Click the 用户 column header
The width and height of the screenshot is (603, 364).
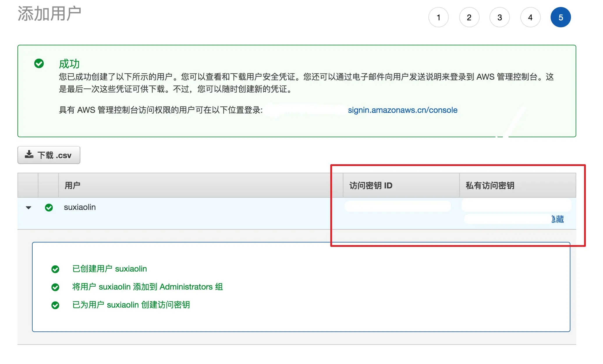72,185
